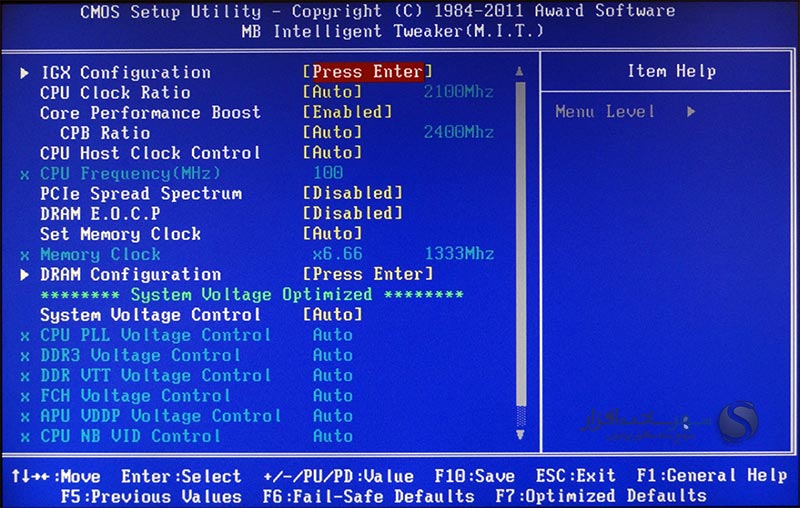Image resolution: width=800 pixels, height=508 pixels.
Task: Click the CPU Frequency(MHz) label
Action: point(131,173)
